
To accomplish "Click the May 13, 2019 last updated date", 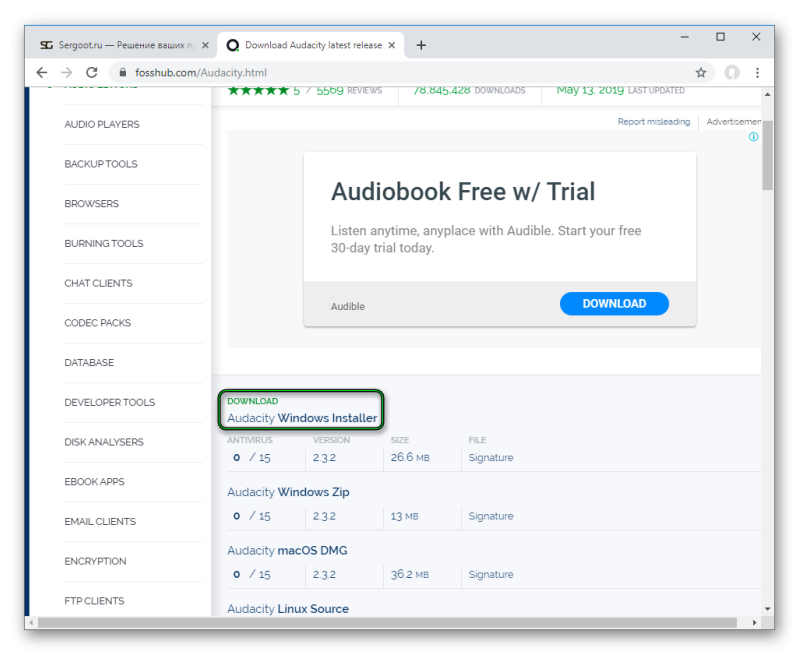I will coord(590,91).
